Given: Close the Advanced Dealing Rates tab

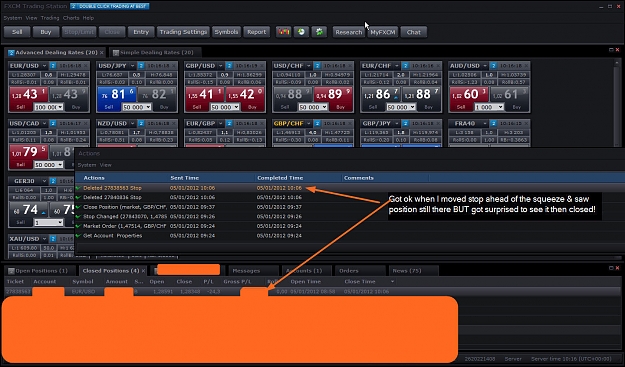Looking at the screenshot, I should tap(102, 53).
